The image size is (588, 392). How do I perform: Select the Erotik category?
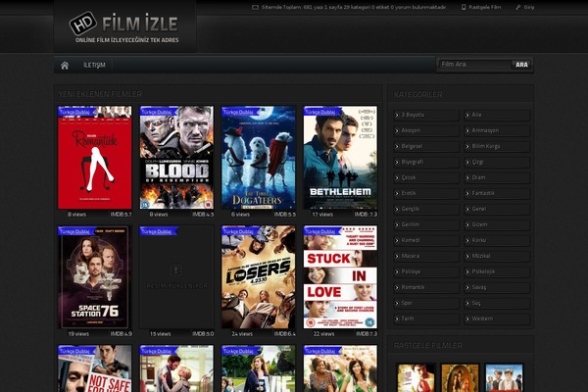pos(426,193)
